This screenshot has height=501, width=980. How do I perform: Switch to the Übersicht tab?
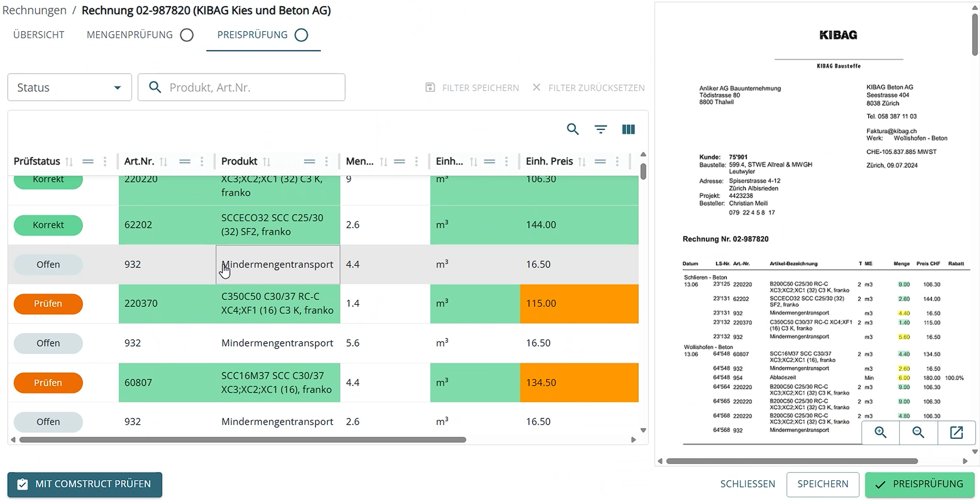pos(38,35)
